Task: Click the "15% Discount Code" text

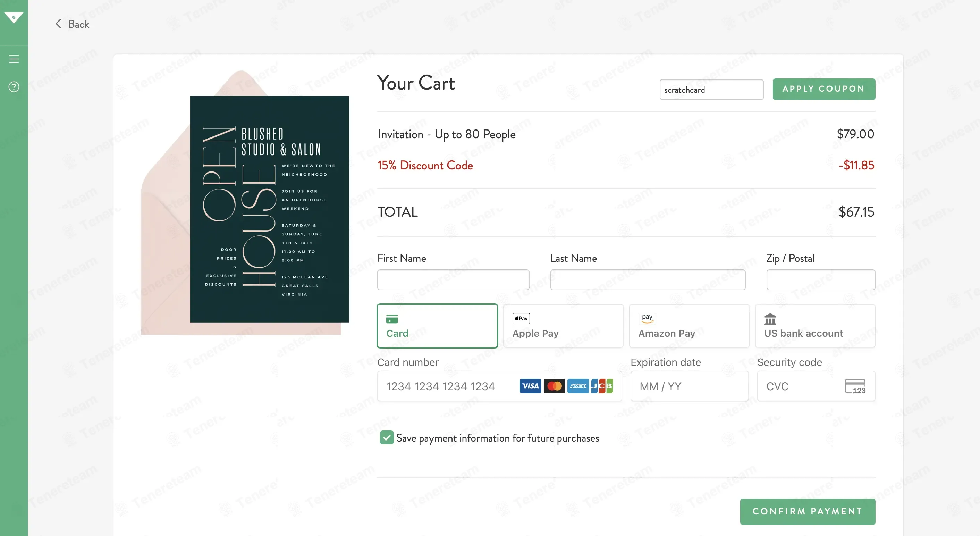Action: coord(425,165)
